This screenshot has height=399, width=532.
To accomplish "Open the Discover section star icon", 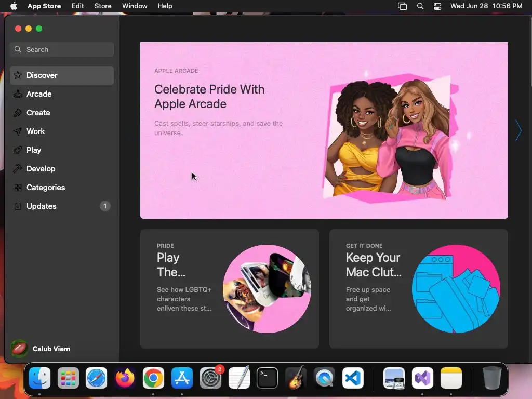I will (x=18, y=75).
